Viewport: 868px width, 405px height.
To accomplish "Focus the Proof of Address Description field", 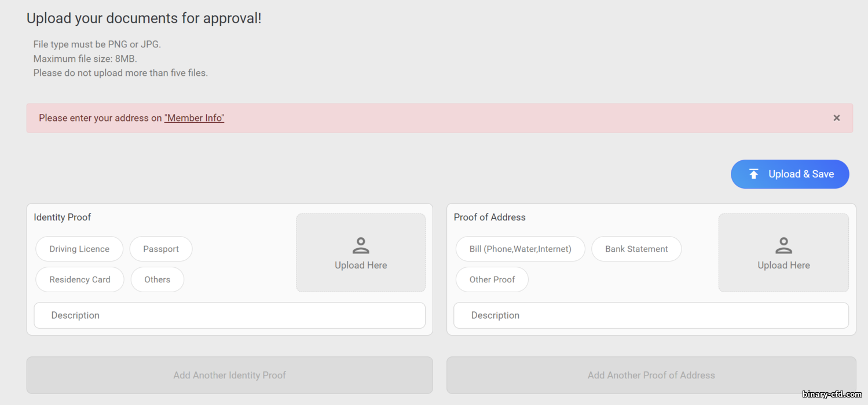I will (651, 315).
